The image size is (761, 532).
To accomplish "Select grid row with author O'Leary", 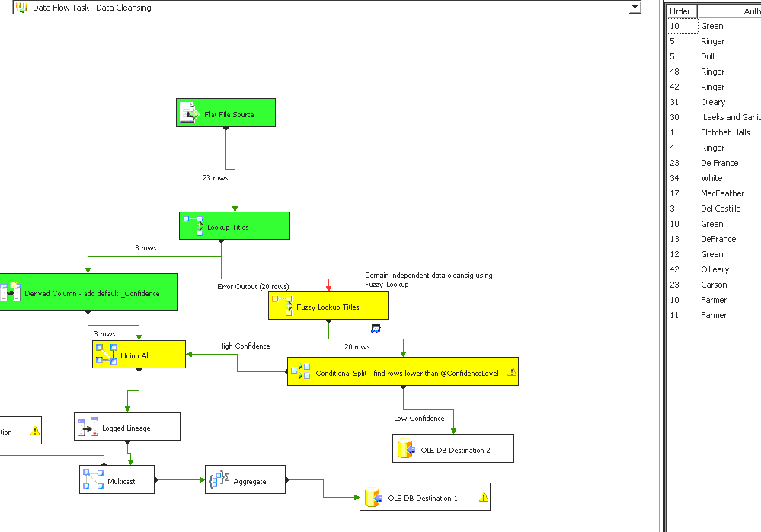I will pyautogui.click(x=714, y=269).
